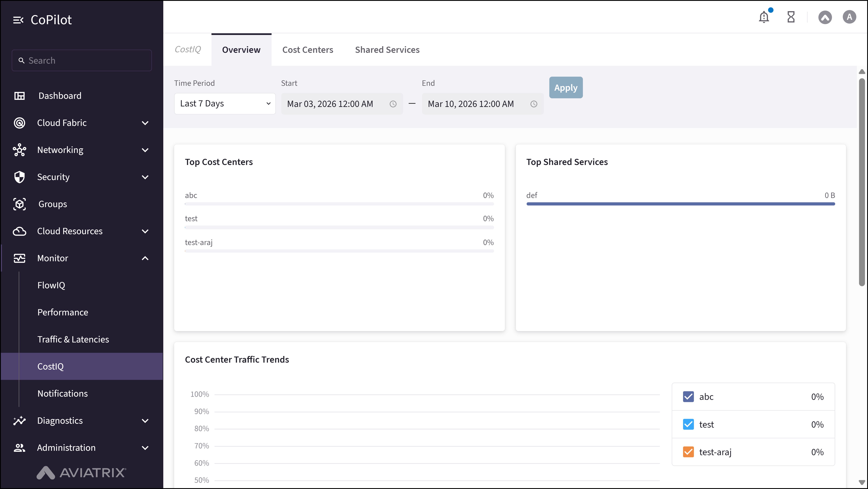Go to FlowIQ in the sidebar
Screen dimensions: 868x489
point(51,285)
